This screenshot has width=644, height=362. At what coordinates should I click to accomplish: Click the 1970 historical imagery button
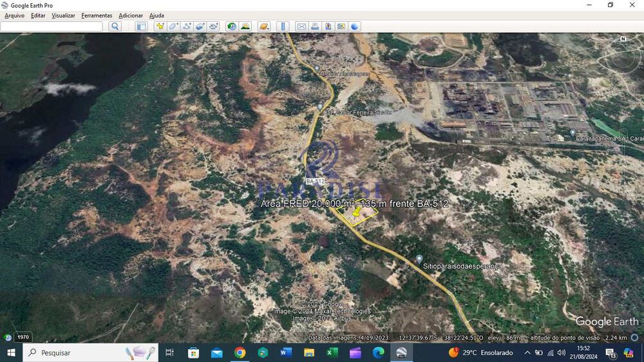point(23,337)
